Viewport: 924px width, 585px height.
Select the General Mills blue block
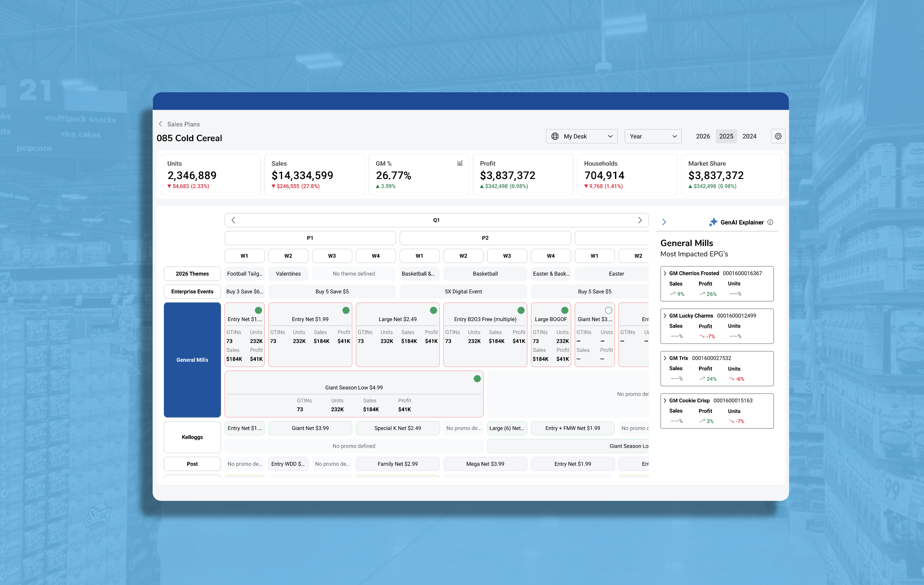pyautogui.click(x=192, y=360)
